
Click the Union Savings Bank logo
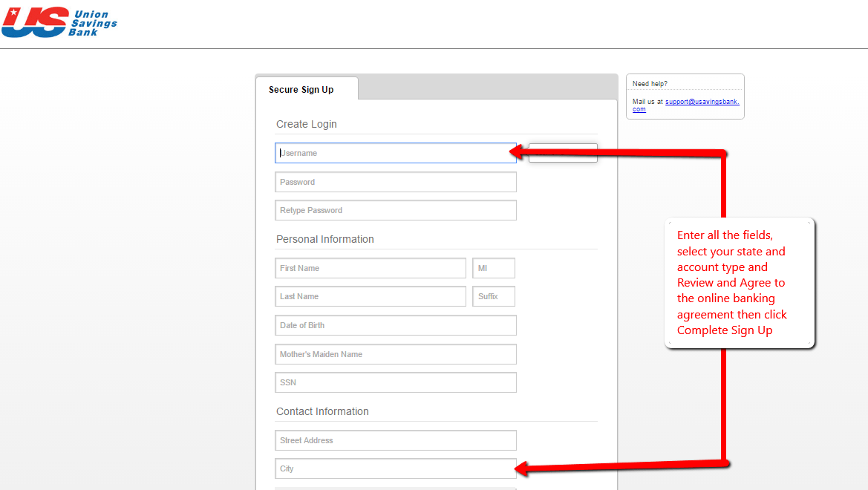coord(59,22)
